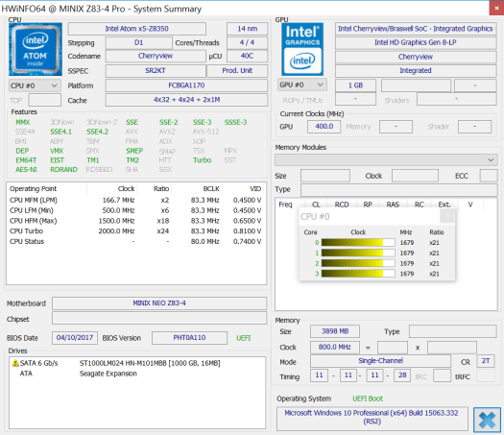This screenshot has width=504, height=435.
Task: Click the Prod. Unit field
Action: coord(237,71)
